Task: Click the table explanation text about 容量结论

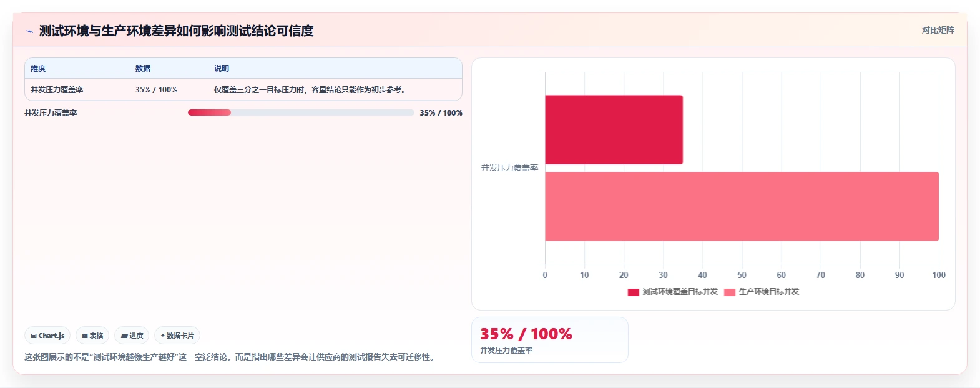Action: [x=311, y=90]
